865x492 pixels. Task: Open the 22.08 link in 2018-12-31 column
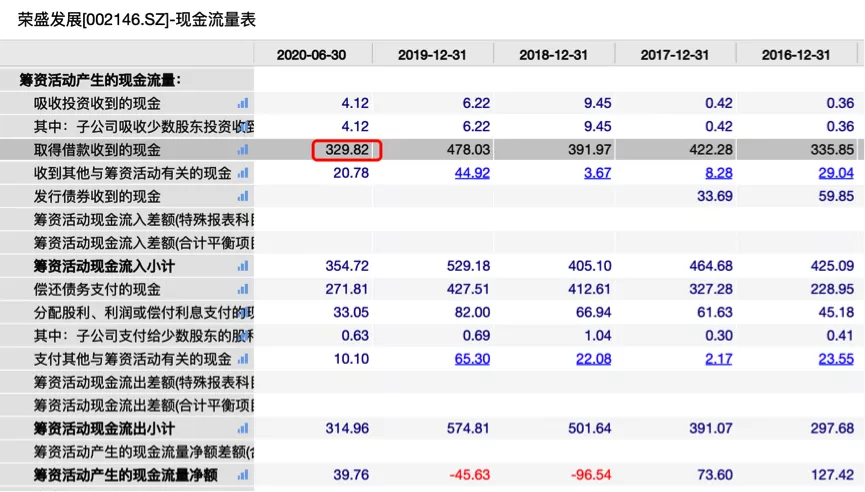click(x=594, y=359)
